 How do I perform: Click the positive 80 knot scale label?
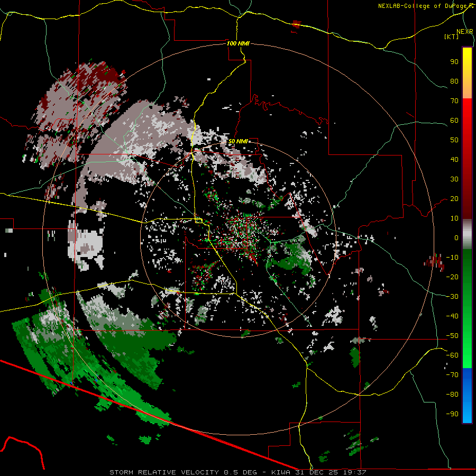coord(454,81)
